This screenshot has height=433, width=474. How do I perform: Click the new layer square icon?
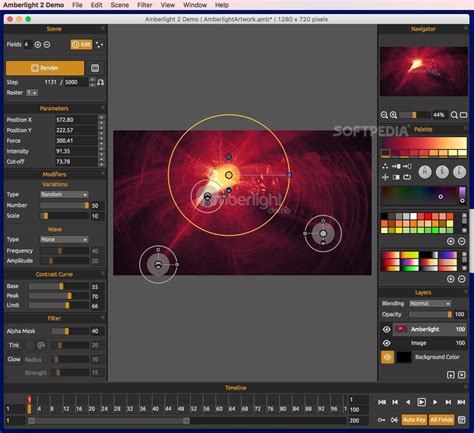[462, 375]
